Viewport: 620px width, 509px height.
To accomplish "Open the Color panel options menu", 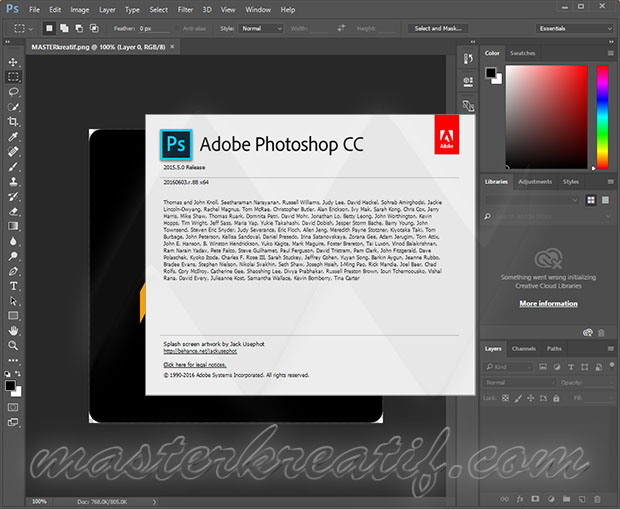I will pos(611,53).
